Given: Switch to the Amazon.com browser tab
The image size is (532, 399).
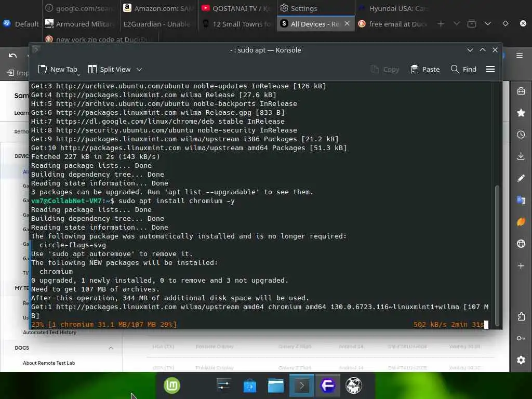Looking at the screenshot, I should (159, 8).
